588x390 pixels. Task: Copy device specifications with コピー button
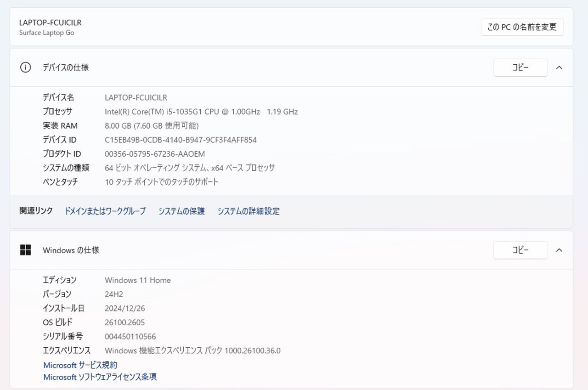[x=520, y=68]
